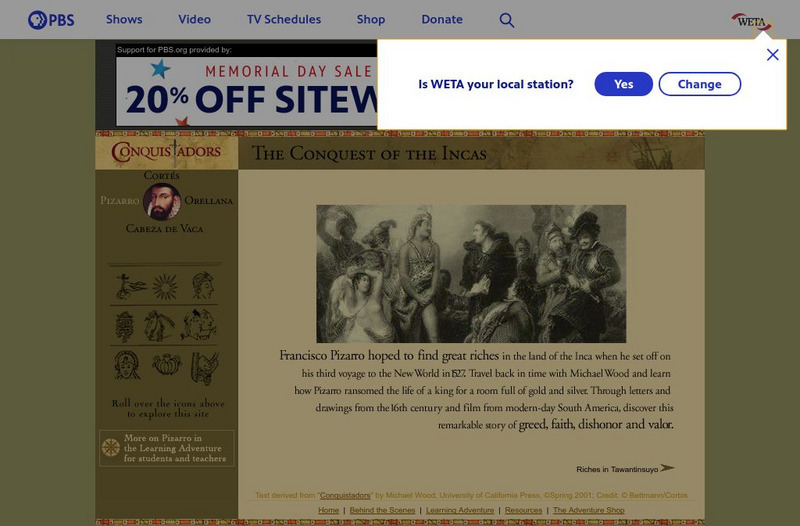800x526 pixels.
Task: Open TV Schedules in the navigation
Action: coord(284,19)
